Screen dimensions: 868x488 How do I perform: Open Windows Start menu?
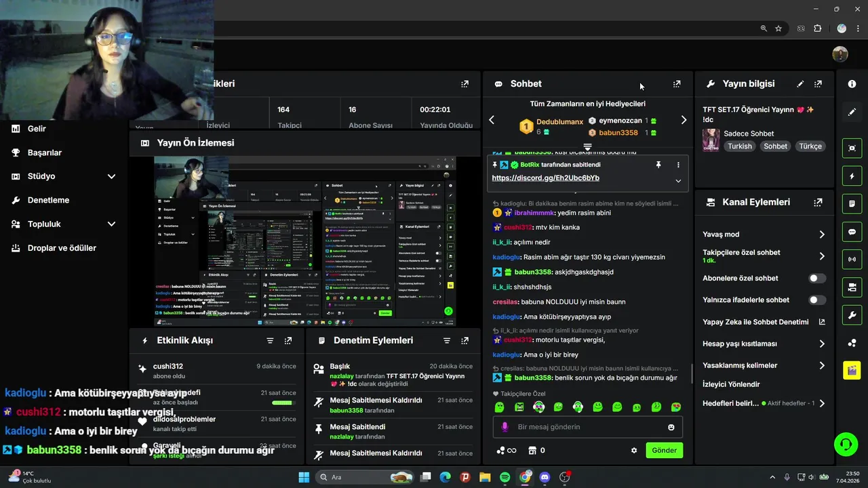[304, 477]
